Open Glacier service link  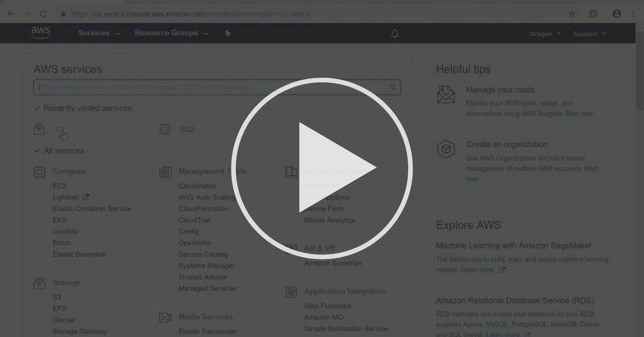click(x=64, y=320)
